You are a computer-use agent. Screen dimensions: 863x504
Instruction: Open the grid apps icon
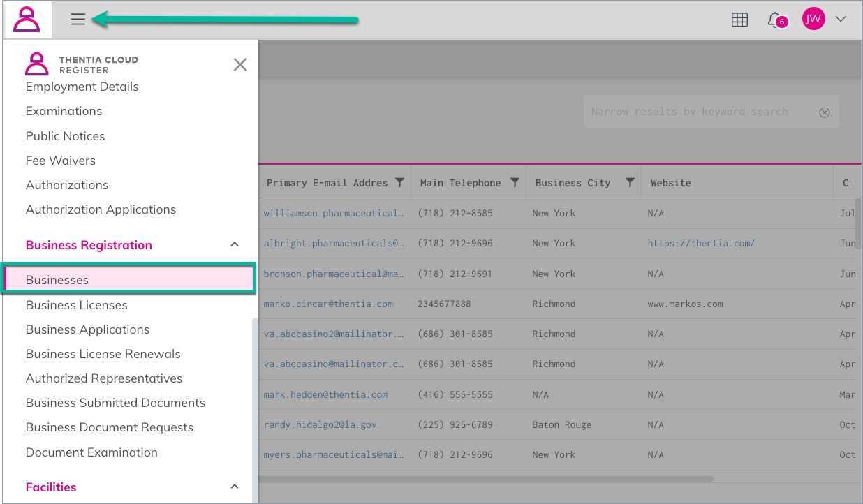(x=739, y=20)
